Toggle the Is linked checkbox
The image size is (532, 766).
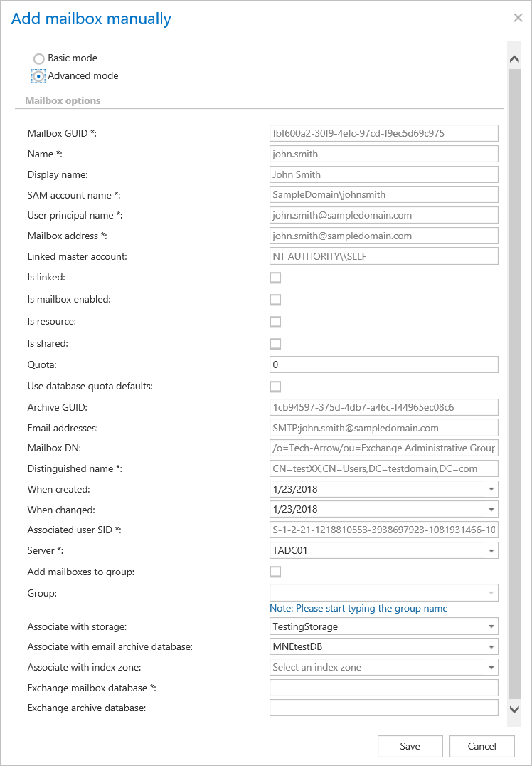(275, 278)
